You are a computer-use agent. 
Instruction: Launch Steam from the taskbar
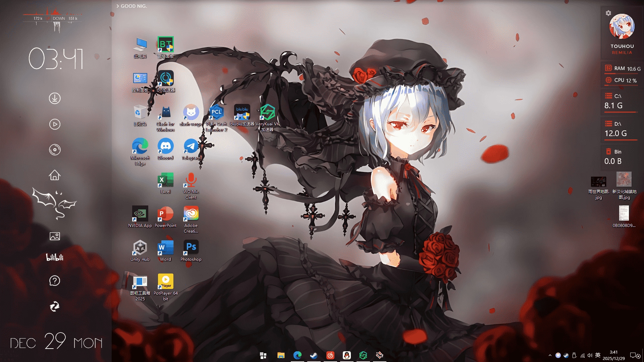coord(314,355)
